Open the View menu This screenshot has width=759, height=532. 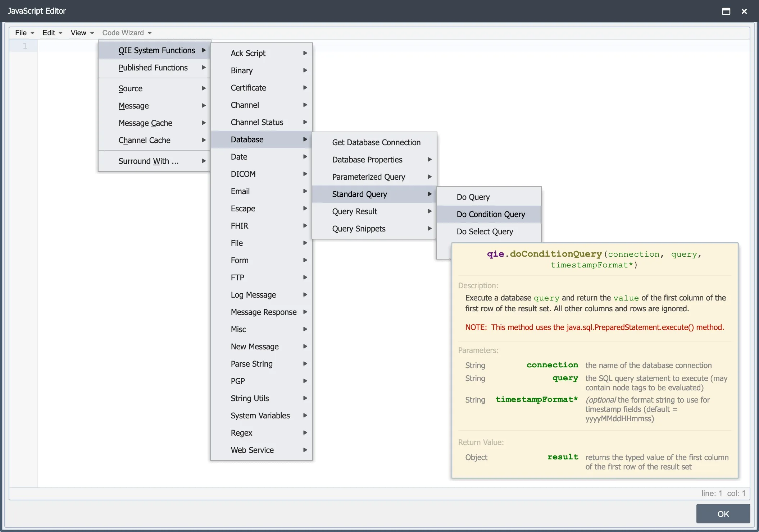pyautogui.click(x=82, y=33)
